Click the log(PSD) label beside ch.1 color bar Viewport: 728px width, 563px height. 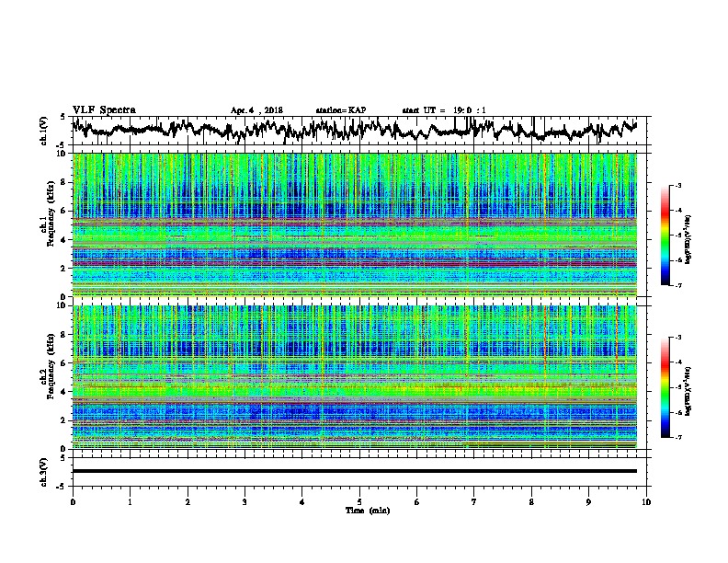(x=688, y=239)
